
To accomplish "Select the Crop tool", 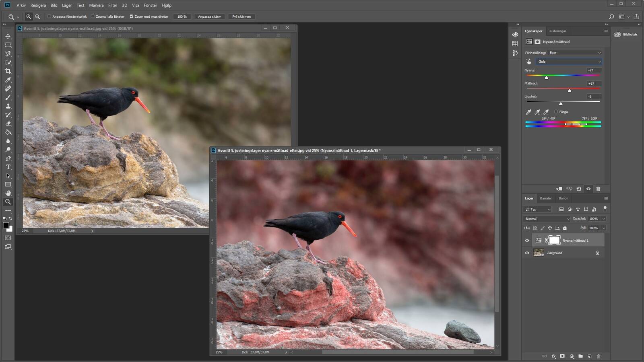I will 8,71.
